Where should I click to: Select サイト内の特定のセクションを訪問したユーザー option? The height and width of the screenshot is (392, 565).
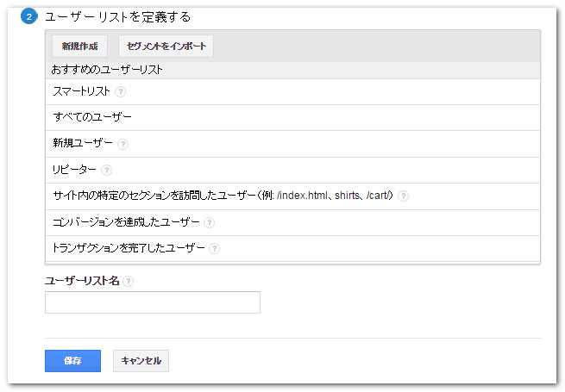[x=223, y=196]
